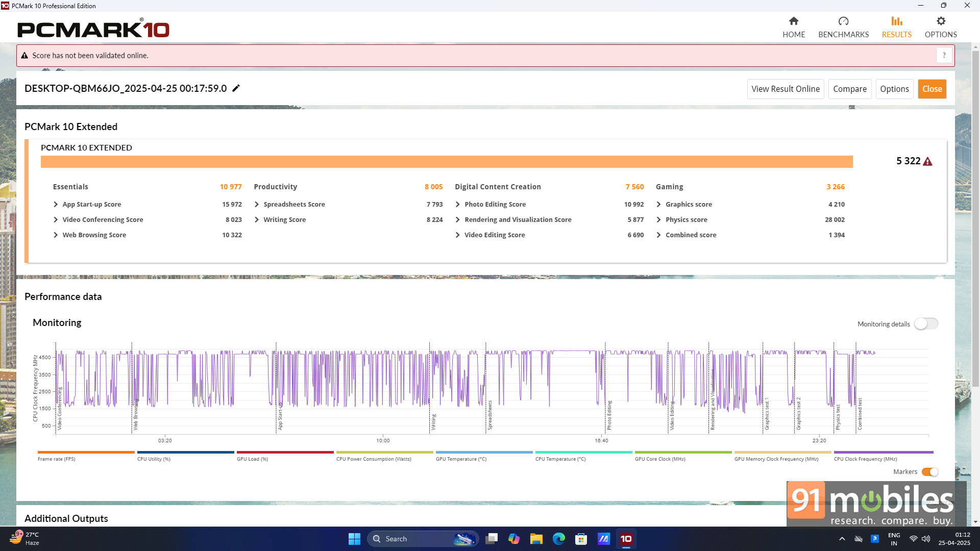Click the ENG IN language indicator
Screen dimensions: 980x551
[x=894, y=539]
